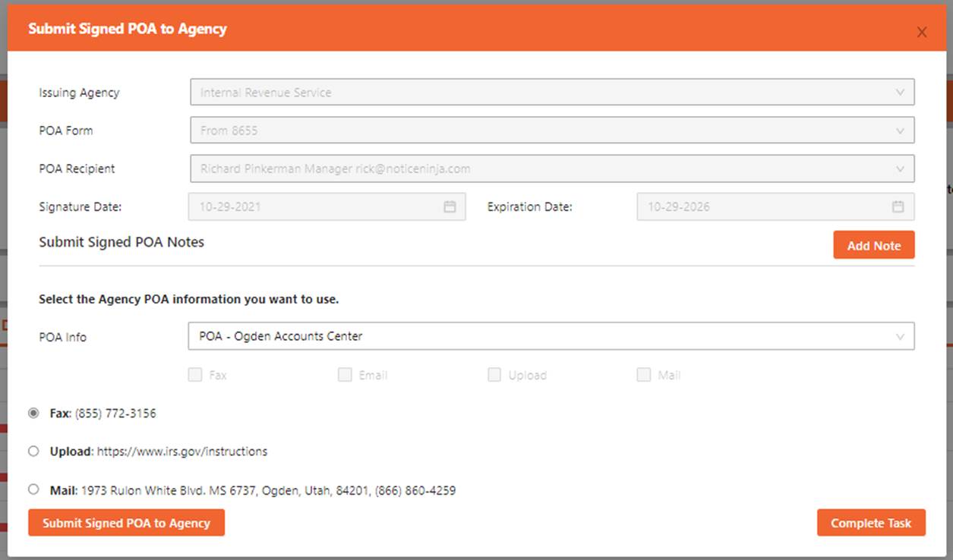Open the POA Recipient dropdown
This screenshot has width=953, height=560.
pos(900,168)
